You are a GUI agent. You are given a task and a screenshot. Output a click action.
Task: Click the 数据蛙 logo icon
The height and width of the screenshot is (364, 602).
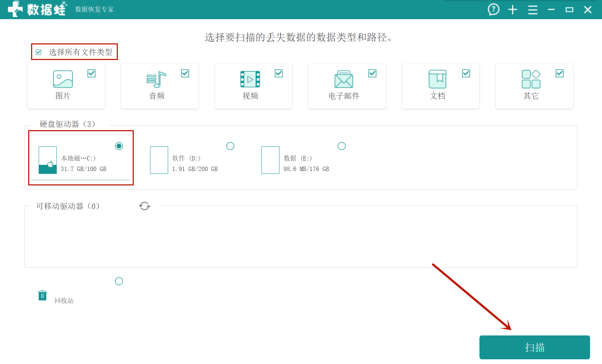pos(14,9)
